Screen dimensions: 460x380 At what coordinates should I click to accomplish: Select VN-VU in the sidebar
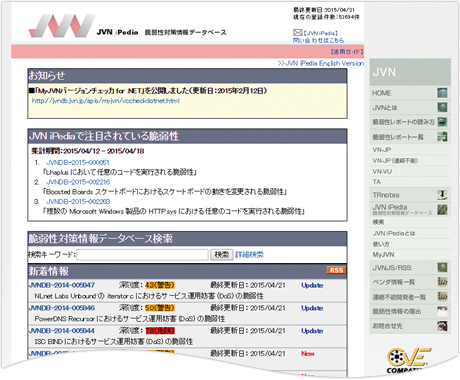(x=382, y=171)
